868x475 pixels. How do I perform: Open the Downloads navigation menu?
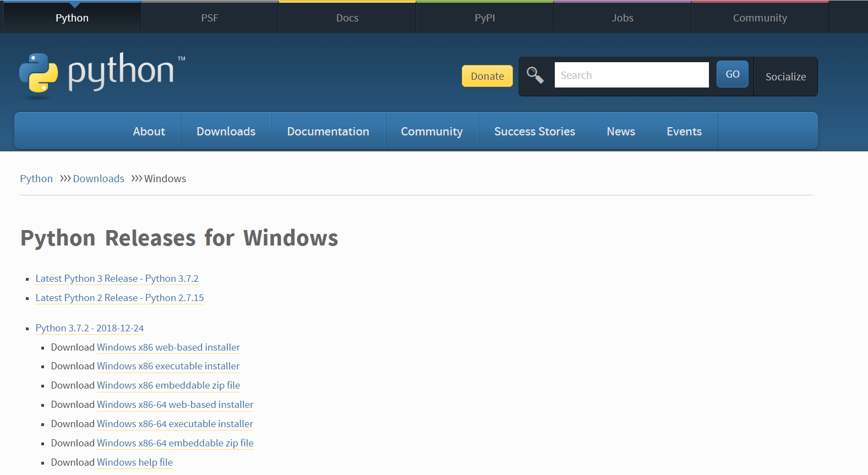(x=226, y=131)
